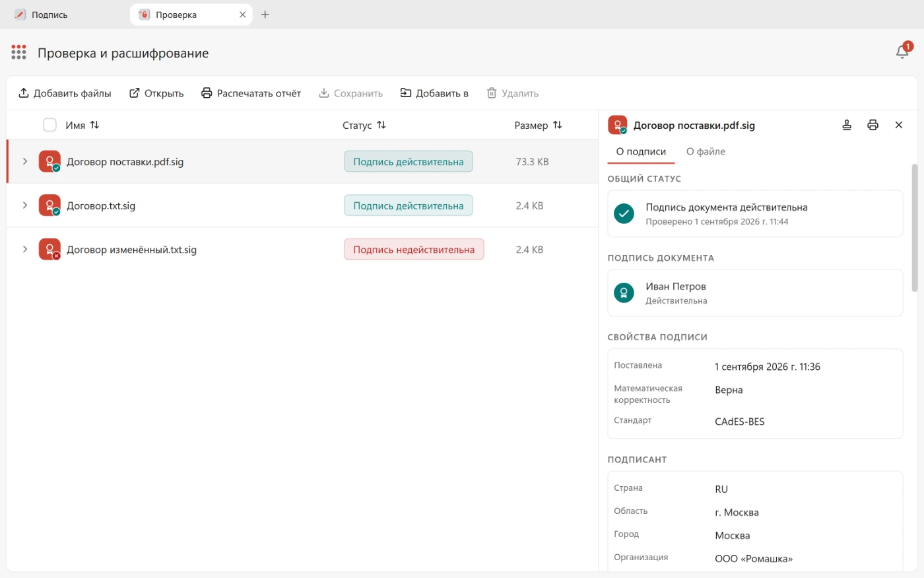Click the CAdES-BES standard value

point(739,421)
